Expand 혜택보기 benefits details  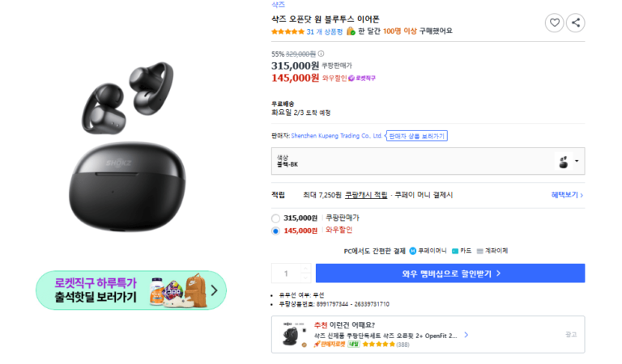coord(567,195)
